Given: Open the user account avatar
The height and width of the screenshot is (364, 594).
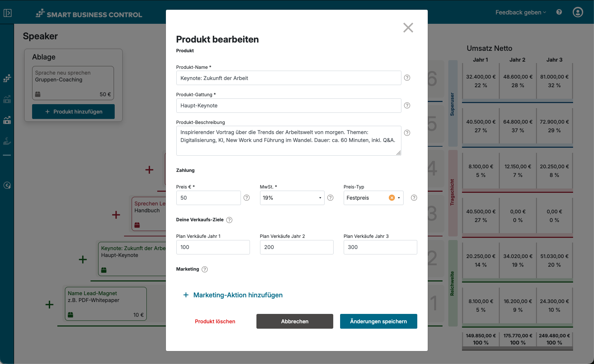Looking at the screenshot, I should point(577,12).
